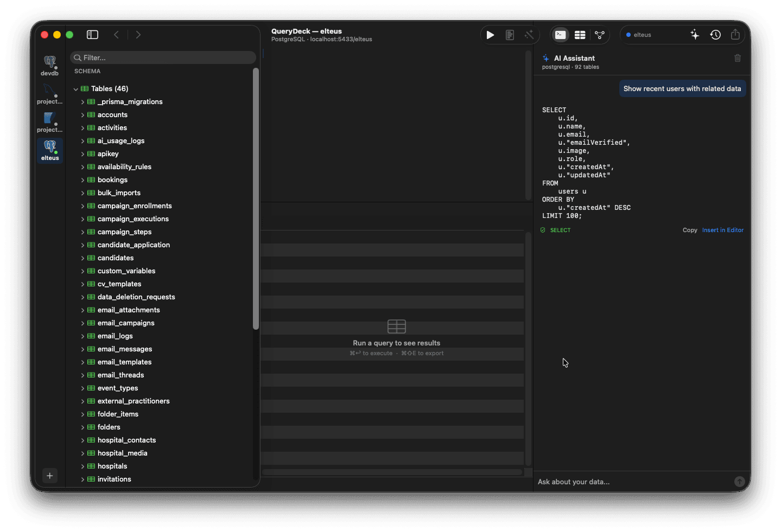Expand the _prisma_migrations table

coord(82,102)
